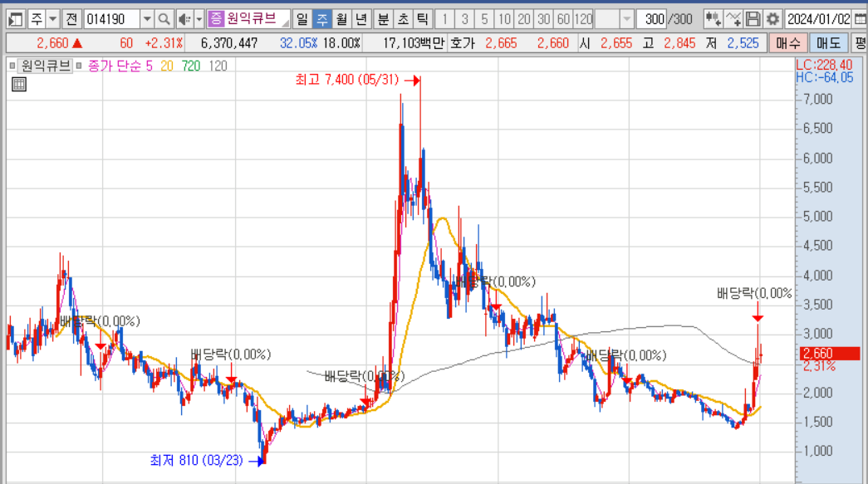Click the stock name 원익큐브 box

point(257,19)
